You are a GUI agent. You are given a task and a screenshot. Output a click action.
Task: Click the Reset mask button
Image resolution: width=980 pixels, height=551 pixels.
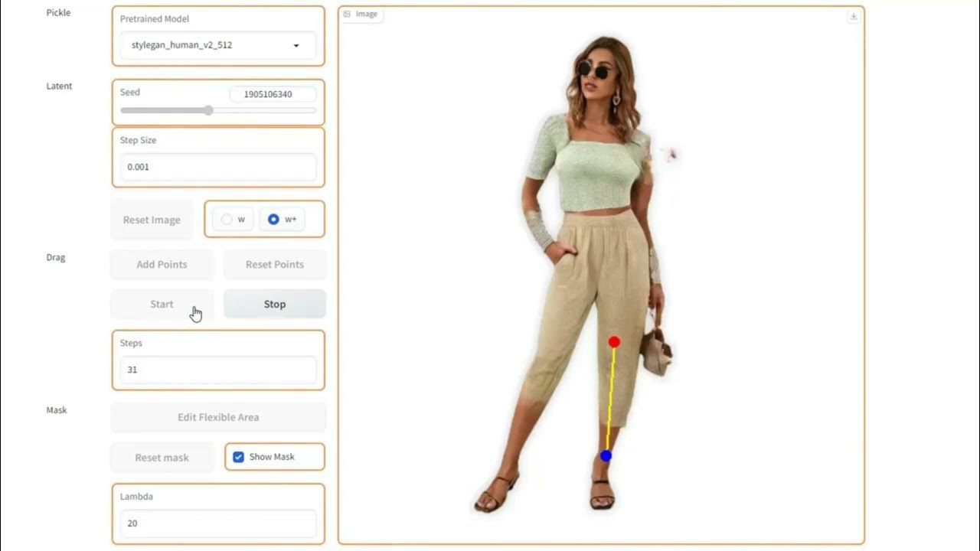coord(162,458)
